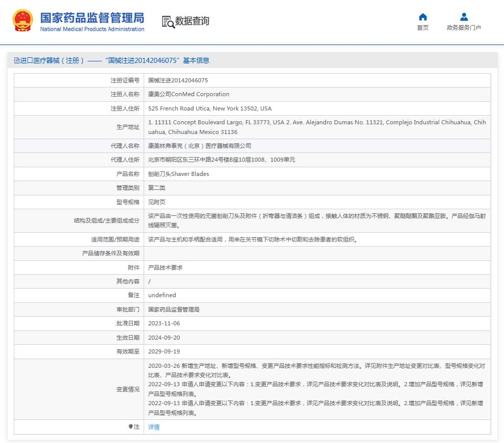Open the 详情 link in the 注 row
The width and height of the screenshot is (504, 443).
point(154,427)
